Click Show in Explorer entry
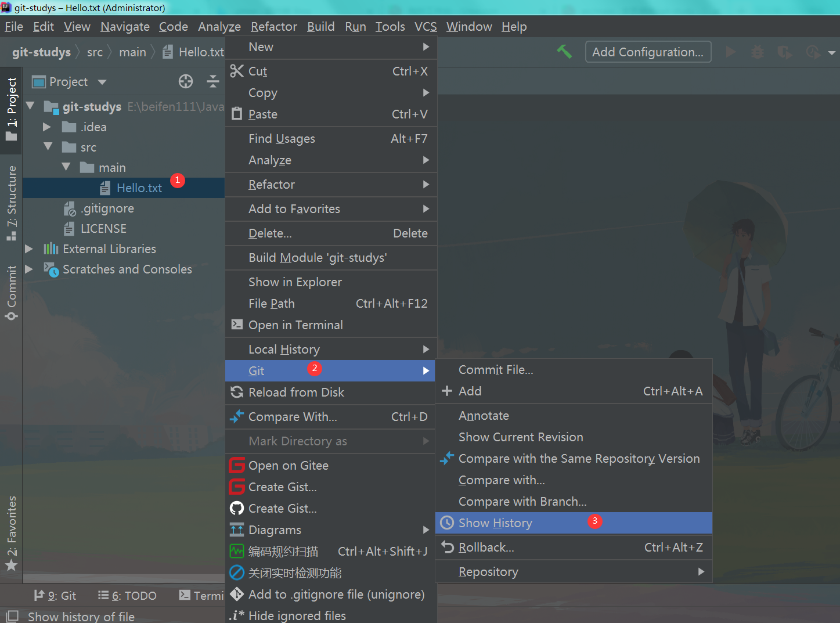This screenshot has height=623, width=840. coord(331,282)
